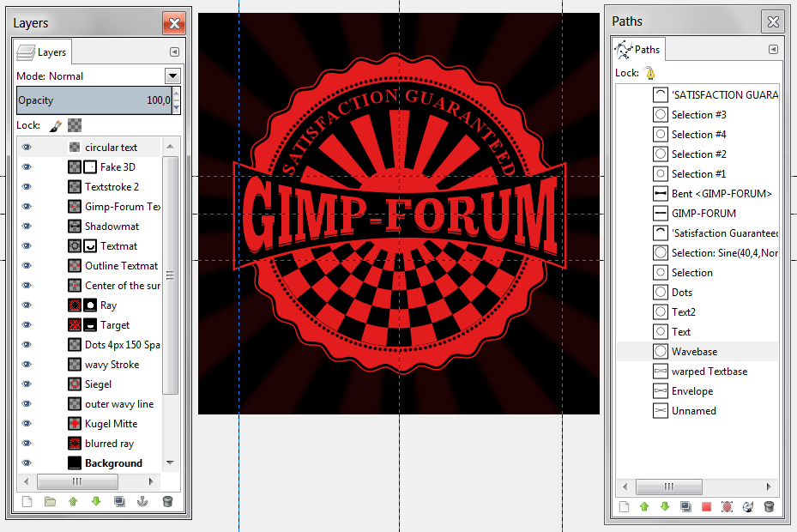Decrease opacity with stepper down arrow
Screen dimensions: 797x532
tap(177, 107)
